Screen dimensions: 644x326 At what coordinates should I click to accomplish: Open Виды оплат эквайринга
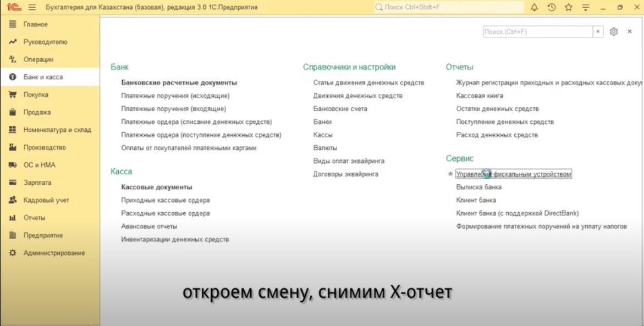pos(349,161)
